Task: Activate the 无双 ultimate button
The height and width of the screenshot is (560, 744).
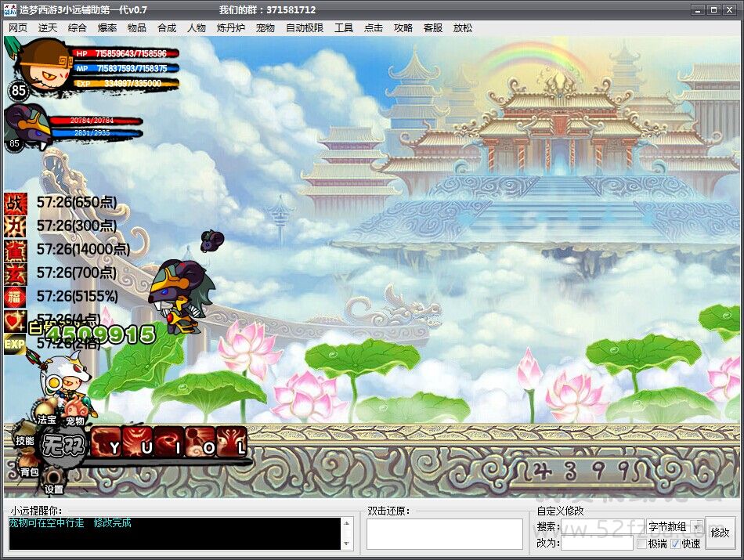Action: click(x=63, y=445)
